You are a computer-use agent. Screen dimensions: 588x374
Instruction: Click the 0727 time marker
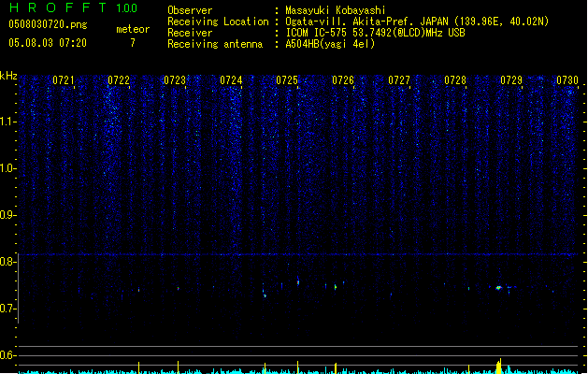pos(399,80)
